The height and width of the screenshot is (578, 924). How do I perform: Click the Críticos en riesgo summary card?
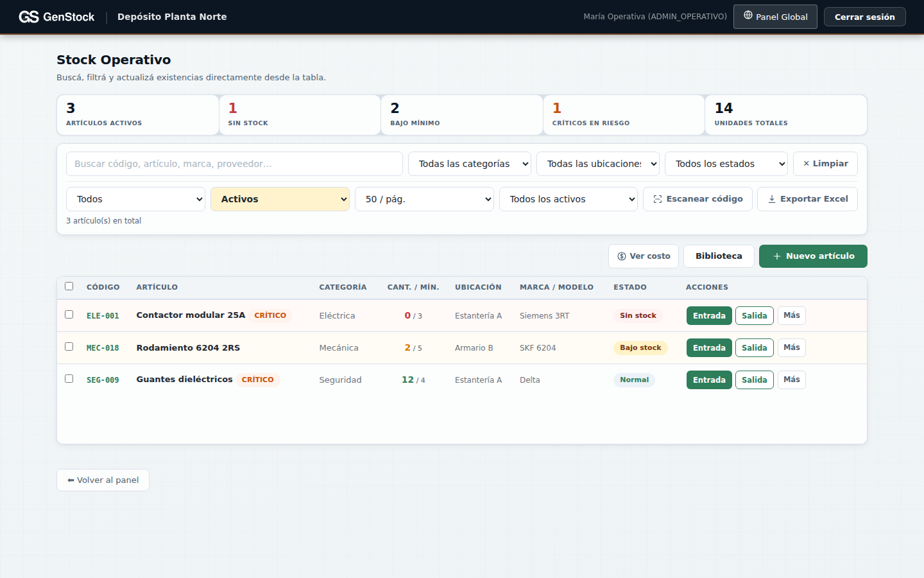click(x=624, y=115)
